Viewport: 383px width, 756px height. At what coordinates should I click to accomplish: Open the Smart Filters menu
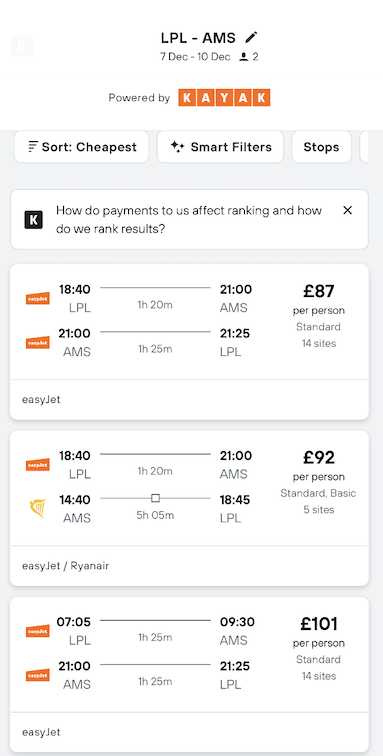220,147
